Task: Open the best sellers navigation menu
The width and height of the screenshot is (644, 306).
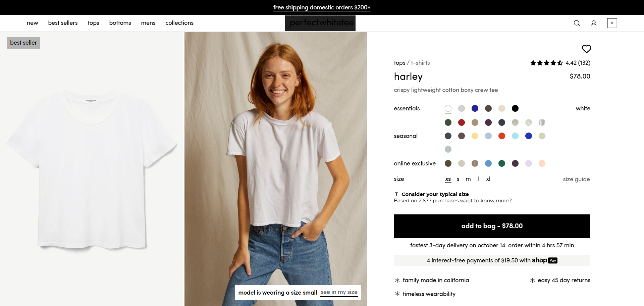Action: 63,23
